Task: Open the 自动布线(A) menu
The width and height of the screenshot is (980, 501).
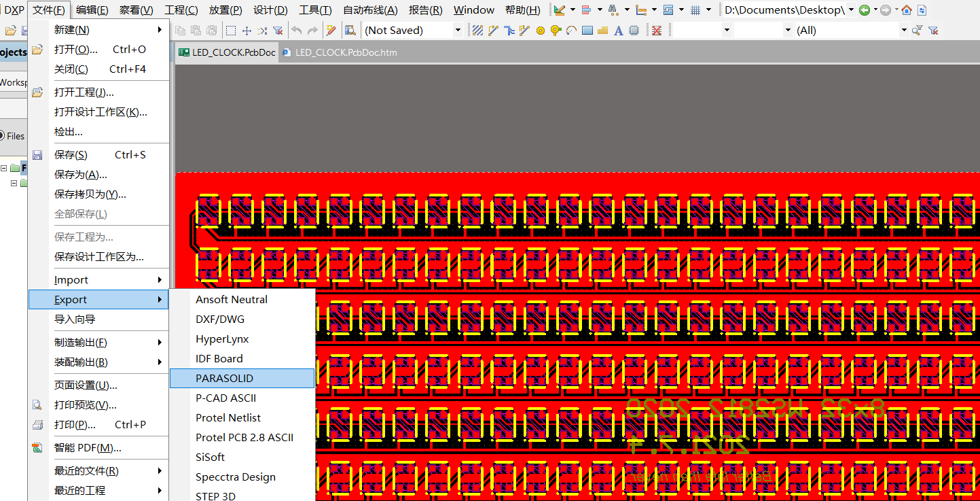Action: [x=370, y=10]
